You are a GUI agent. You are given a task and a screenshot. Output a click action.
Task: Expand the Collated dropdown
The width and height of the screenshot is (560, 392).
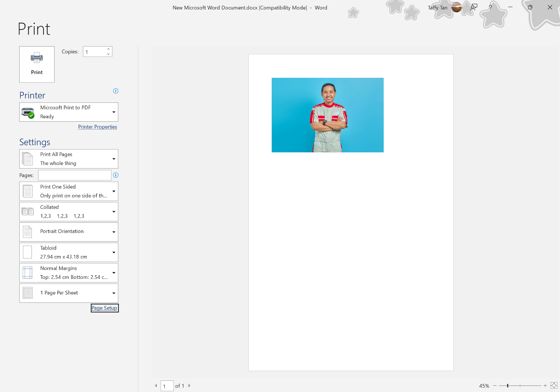coord(69,212)
